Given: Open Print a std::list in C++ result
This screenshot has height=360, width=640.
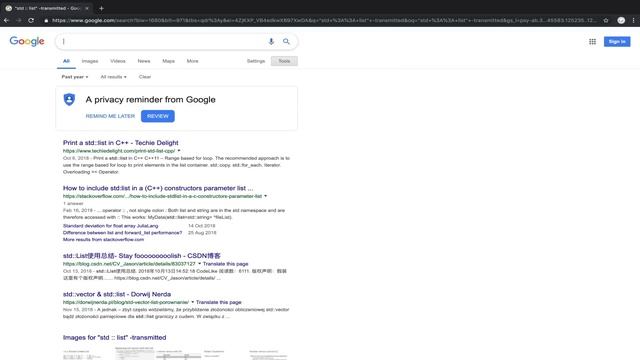Looking at the screenshot, I should pyautogui.click(x=120, y=143).
